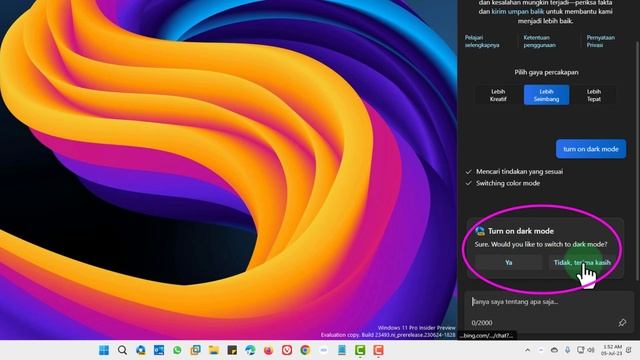Open the clock and date flyout

[x=611, y=350]
